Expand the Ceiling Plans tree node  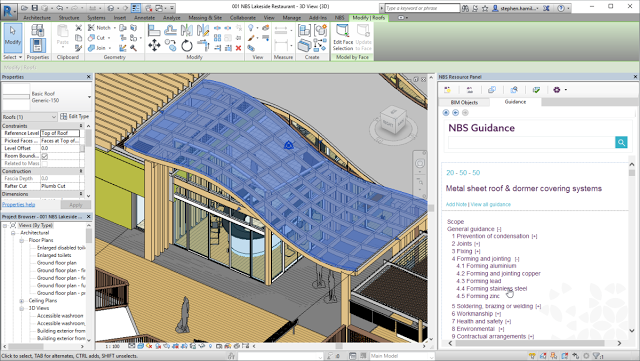click(21, 301)
